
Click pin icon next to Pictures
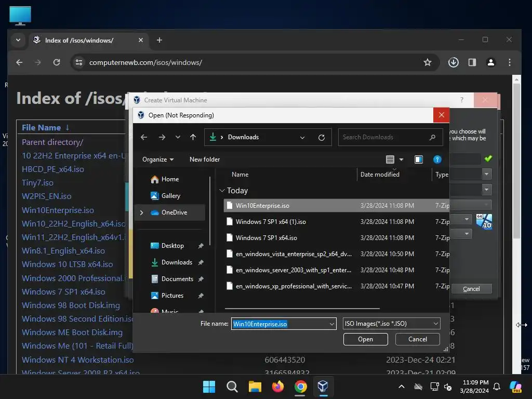coord(201,296)
